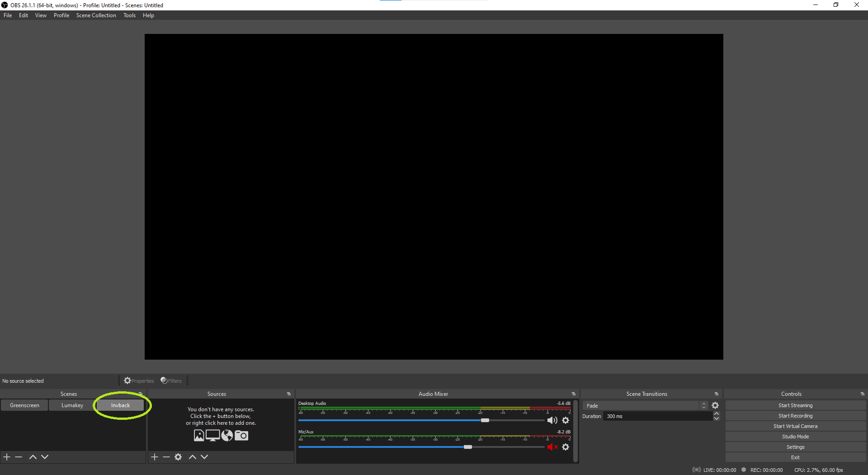Screen dimensions: 868x475
Task: Click Start Virtual Camera button
Action: coord(795,426)
